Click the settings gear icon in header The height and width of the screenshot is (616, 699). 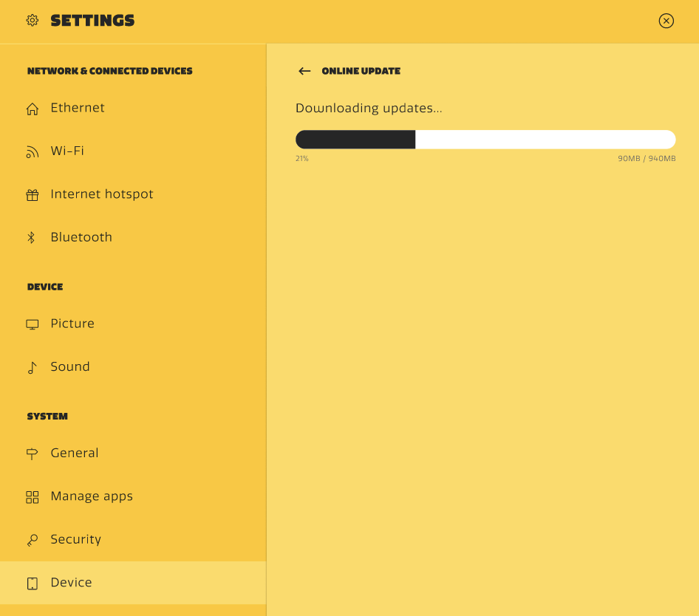[x=32, y=21]
